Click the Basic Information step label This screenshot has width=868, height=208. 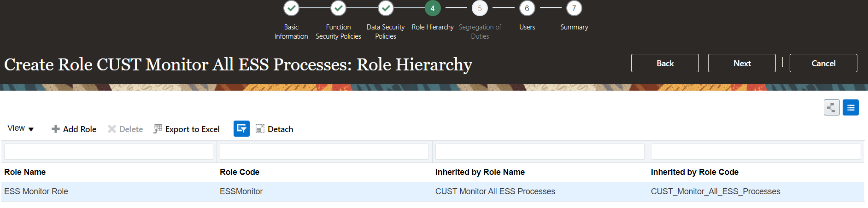291,32
